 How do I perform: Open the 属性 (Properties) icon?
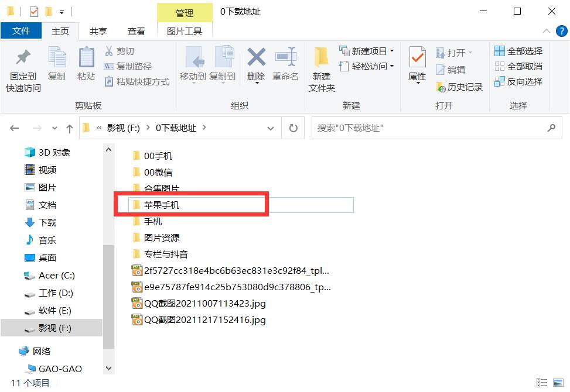[x=417, y=64]
